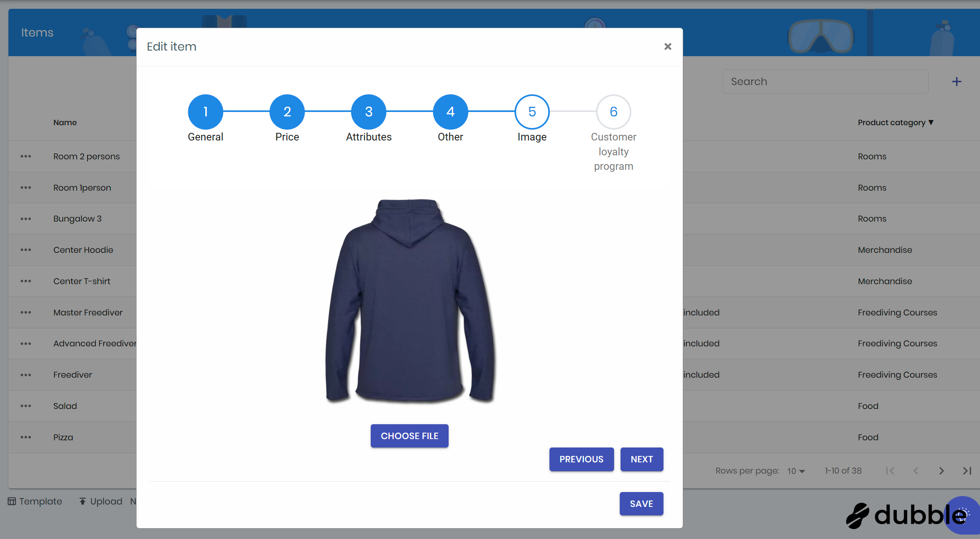
Task: Open options menu for Master Freediver
Action: pyautogui.click(x=26, y=312)
